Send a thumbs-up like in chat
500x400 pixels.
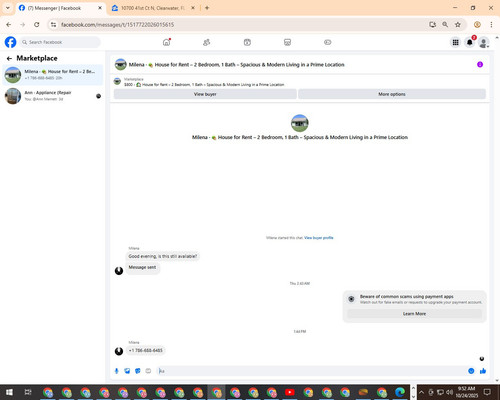pyautogui.click(x=483, y=371)
